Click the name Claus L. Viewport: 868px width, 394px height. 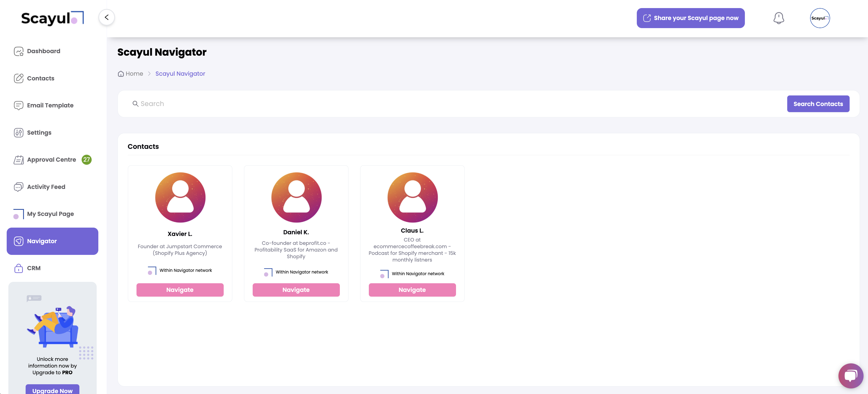412,230
